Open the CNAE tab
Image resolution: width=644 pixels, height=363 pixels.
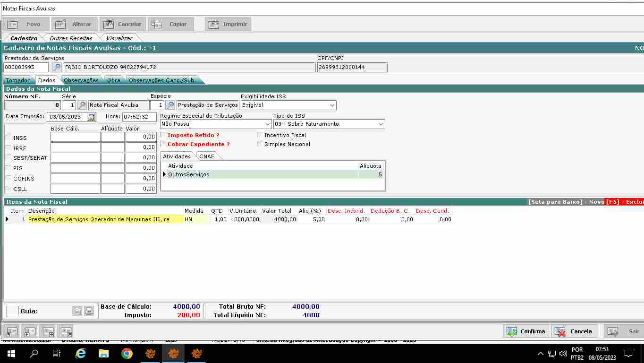pos(207,156)
